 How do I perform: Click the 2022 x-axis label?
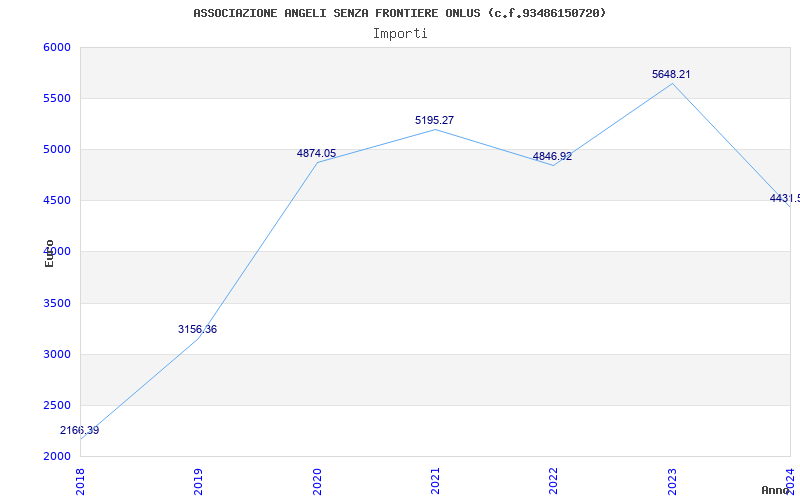[553, 481]
